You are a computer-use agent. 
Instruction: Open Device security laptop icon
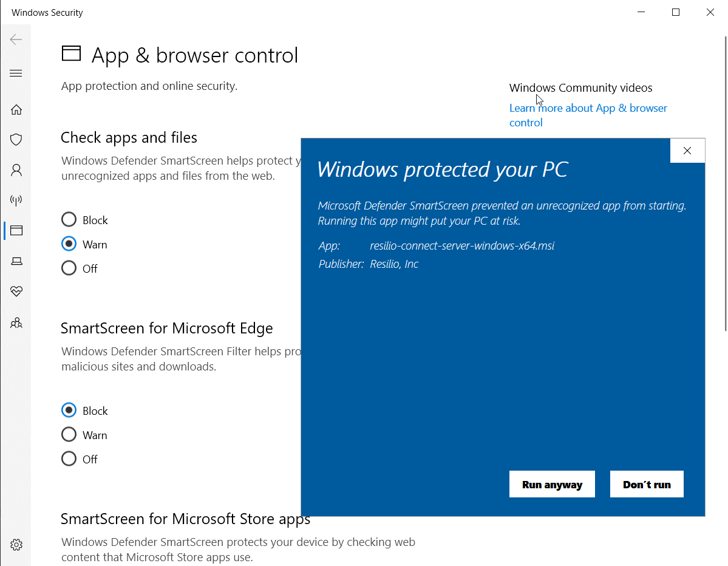[16, 261]
